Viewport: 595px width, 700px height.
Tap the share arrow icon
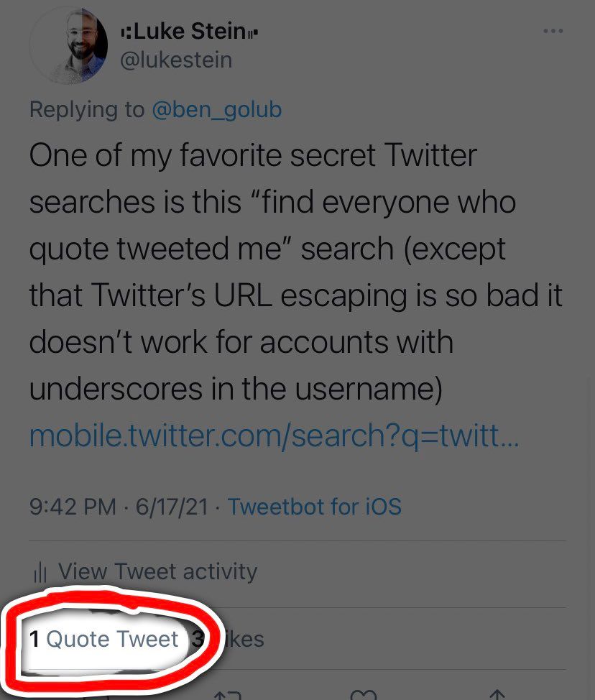coord(497,694)
